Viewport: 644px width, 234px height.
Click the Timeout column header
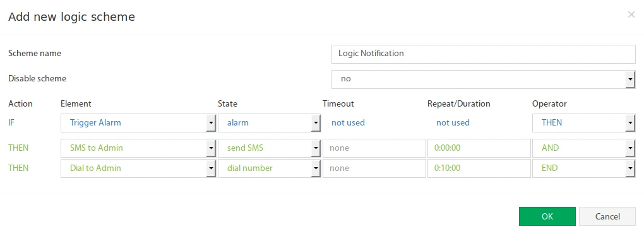(338, 104)
